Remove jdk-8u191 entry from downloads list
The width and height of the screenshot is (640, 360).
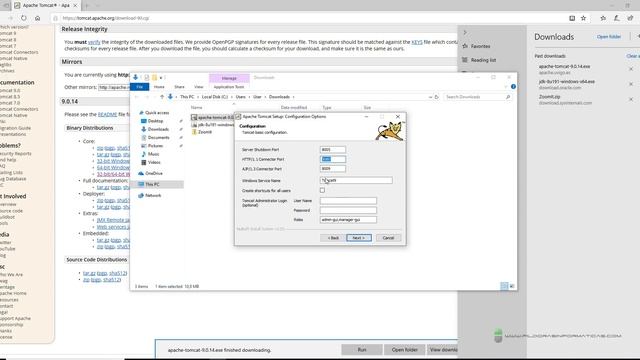click(631, 84)
